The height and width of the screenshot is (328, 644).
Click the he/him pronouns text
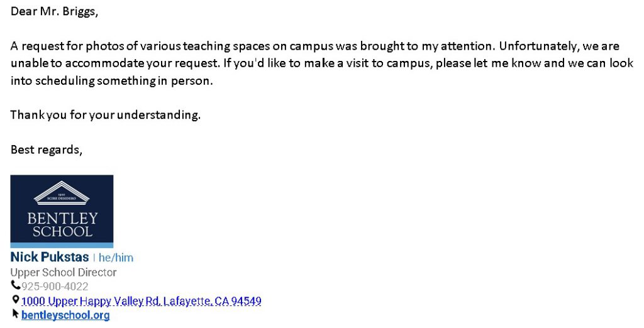click(116, 258)
